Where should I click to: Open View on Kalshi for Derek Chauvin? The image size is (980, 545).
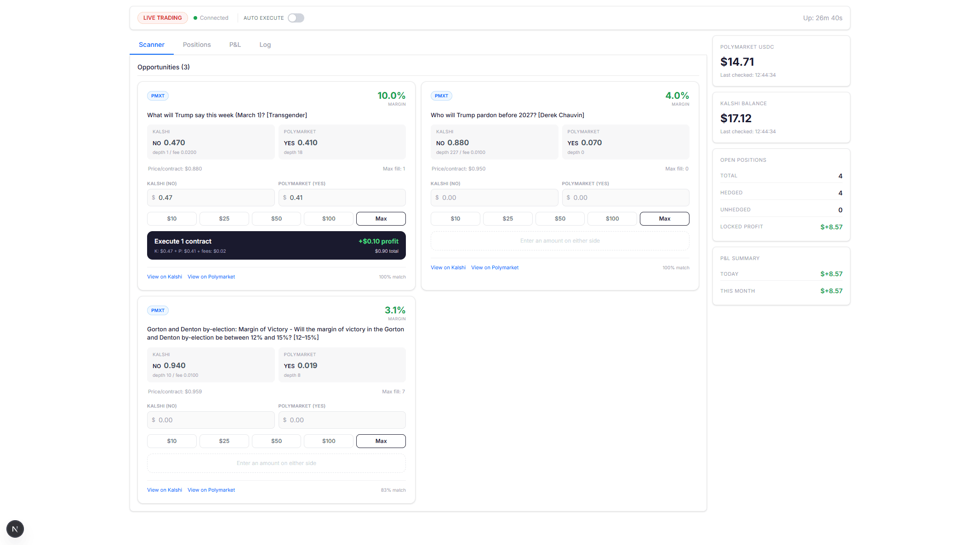tap(448, 267)
